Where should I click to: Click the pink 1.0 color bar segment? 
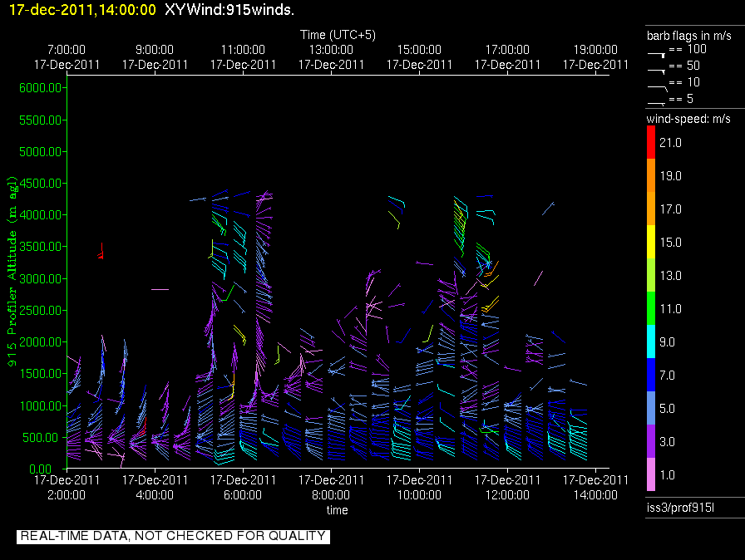click(651, 474)
